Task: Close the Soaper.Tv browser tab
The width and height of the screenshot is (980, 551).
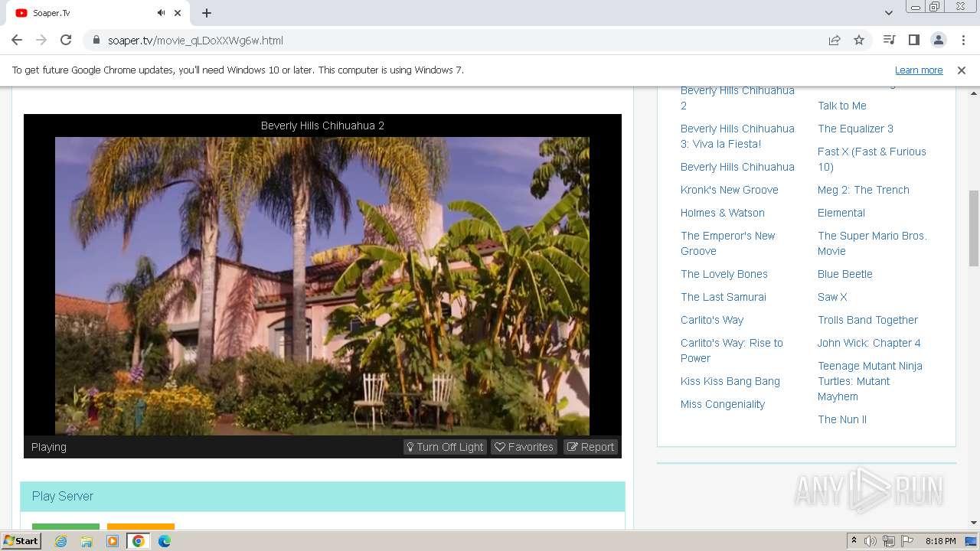Action: [x=178, y=13]
